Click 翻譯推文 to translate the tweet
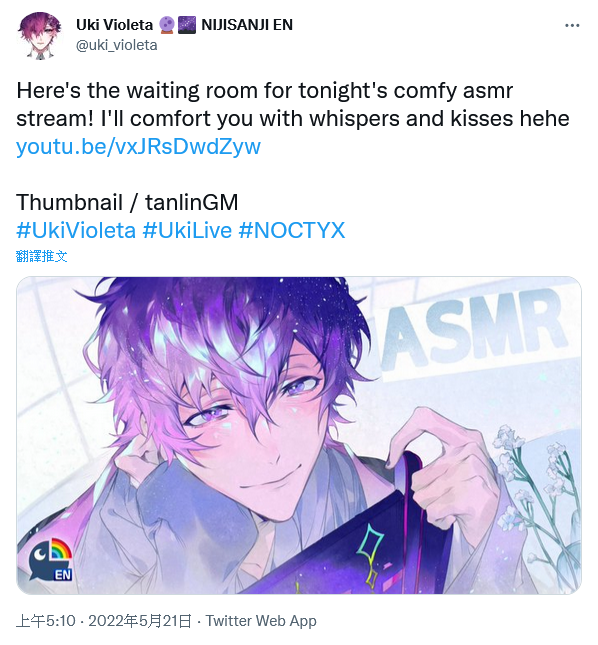598x645 pixels. coord(42,256)
